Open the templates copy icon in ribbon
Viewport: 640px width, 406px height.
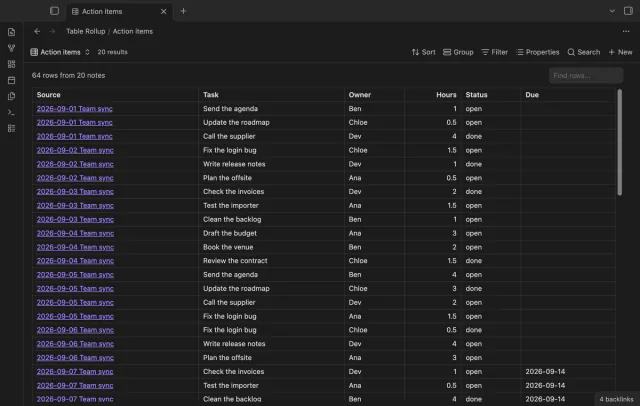[x=11, y=96]
